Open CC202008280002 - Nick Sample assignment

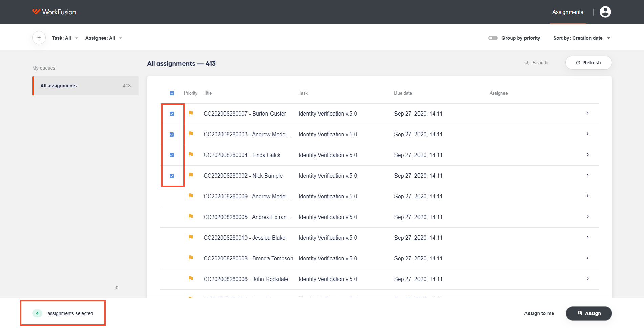click(x=243, y=176)
